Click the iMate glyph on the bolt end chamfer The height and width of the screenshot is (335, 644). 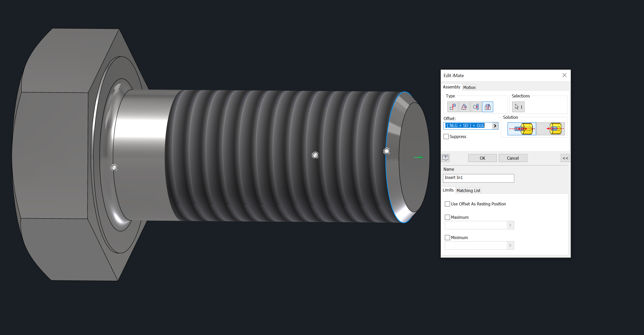click(387, 151)
